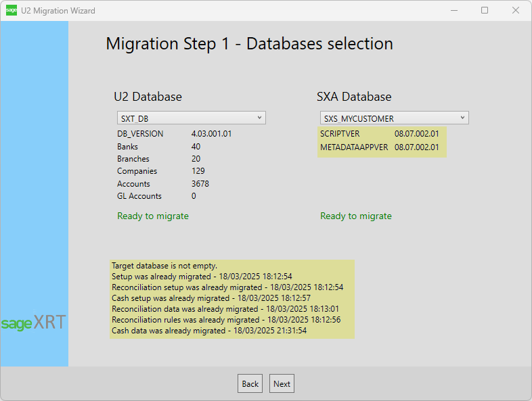Screen dimensions: 532x401
Task: Open the SXT_DB database dropdown
Action: (192, 118)
